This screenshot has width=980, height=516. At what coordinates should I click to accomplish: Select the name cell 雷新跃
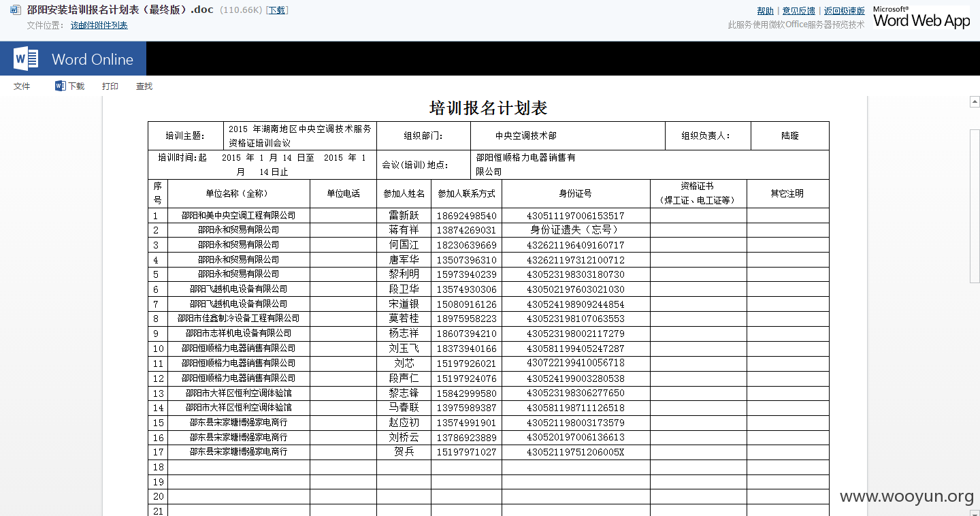pyautogui.click(x=404, y=215)
